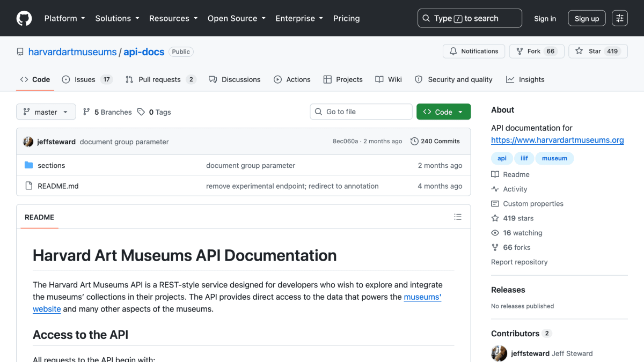Open sections row commit 'document group parameter'
Screen dimensions: 644x362
(251, 166)
